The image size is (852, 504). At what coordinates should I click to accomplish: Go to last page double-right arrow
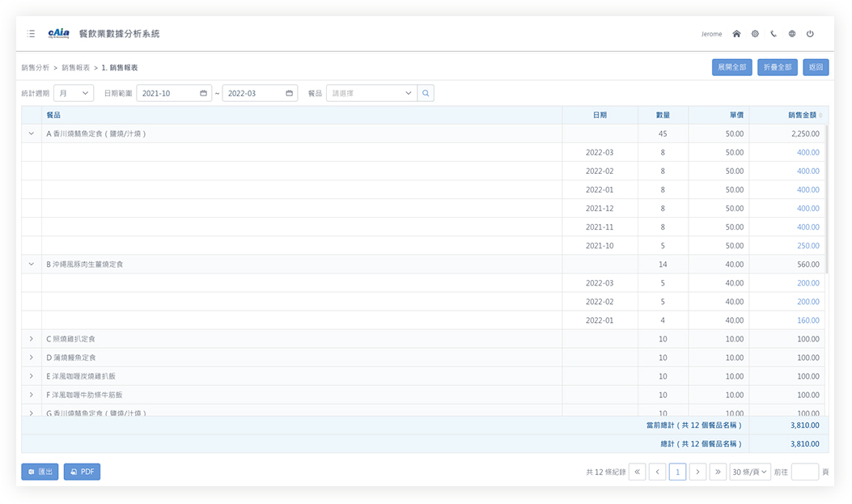click(x=718, y=472)
